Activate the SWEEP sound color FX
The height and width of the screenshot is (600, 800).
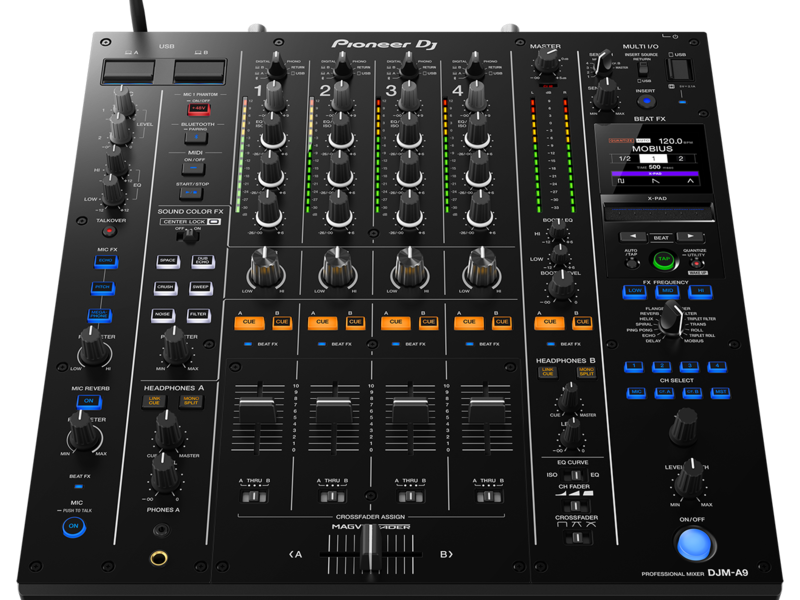pos(201,288)
